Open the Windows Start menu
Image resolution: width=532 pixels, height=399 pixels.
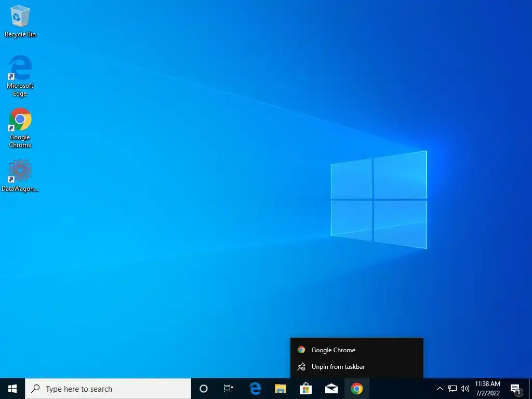(12, 389)
